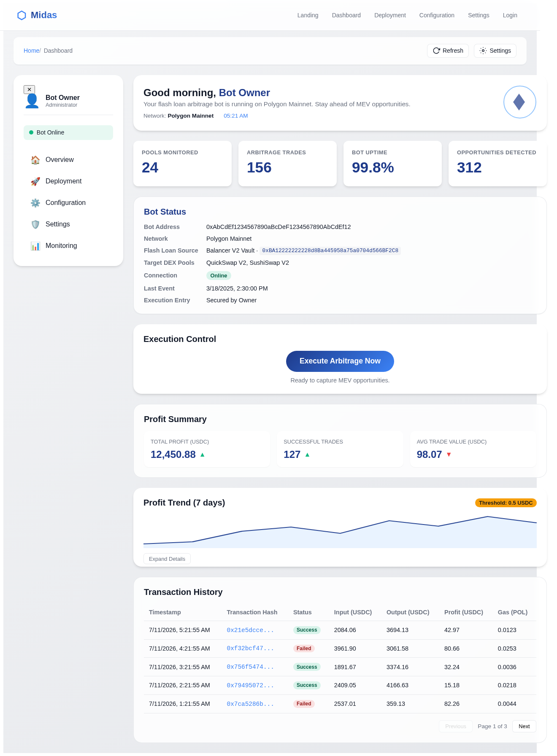Click the Monitoring chart icon

pos(35,246)
